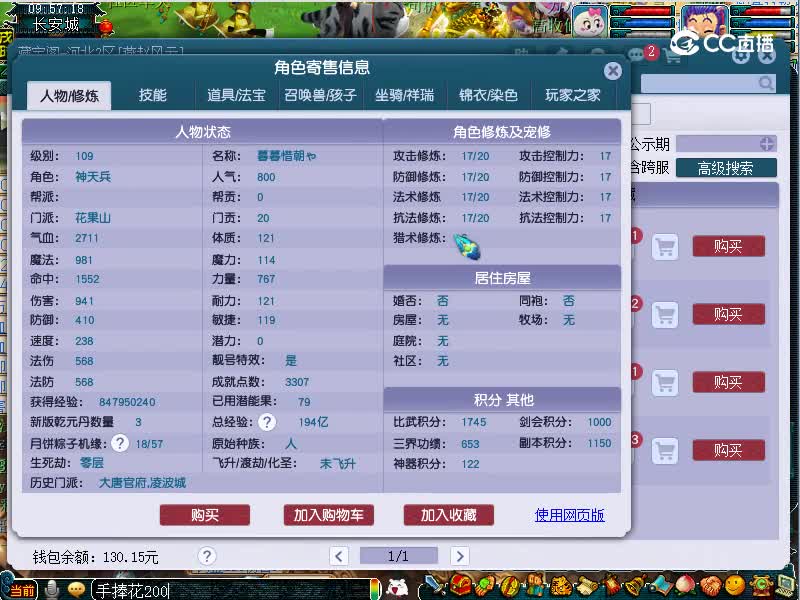The width and height of the screenshot is (800, 600).
Task: Open the gear settings icon in marketplace header
Action: coord(741,55)
